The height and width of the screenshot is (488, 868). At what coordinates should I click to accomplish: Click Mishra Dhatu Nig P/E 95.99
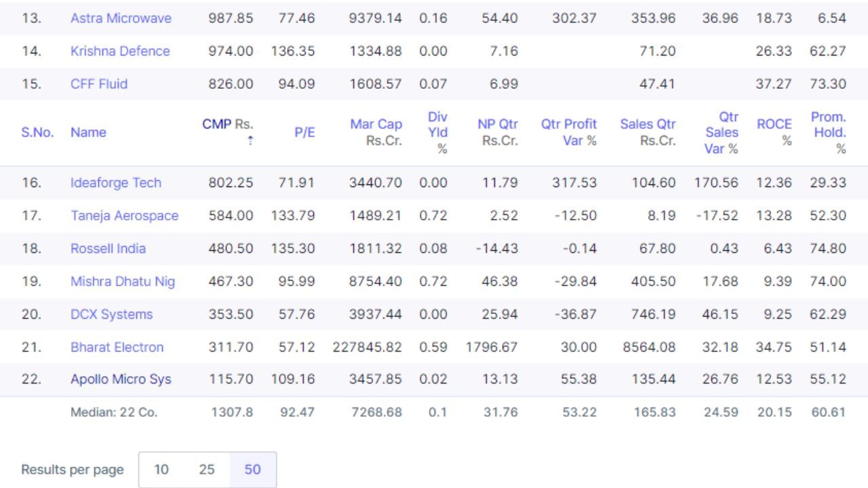click(x=298, y=282)
